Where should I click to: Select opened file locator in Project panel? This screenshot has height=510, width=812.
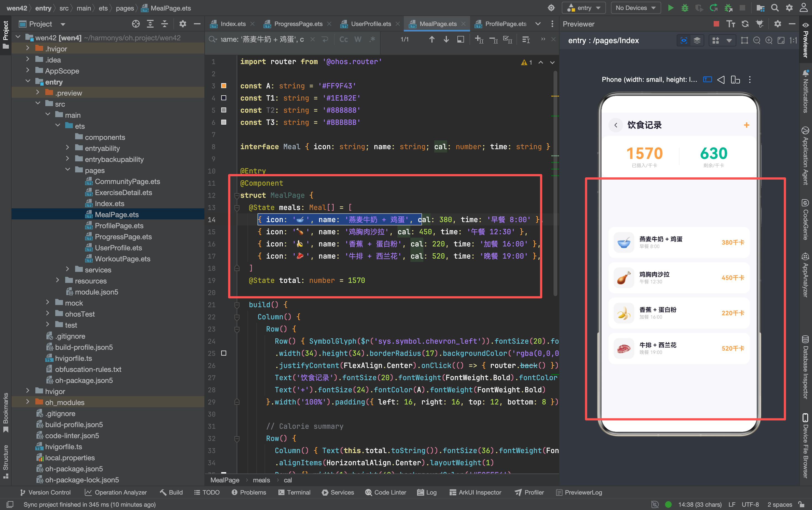coord(136,23)
